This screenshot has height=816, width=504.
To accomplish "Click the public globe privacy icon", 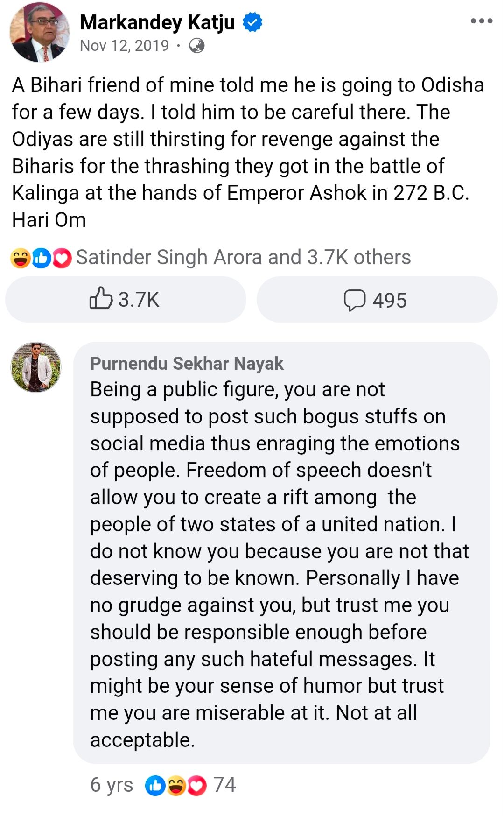I will click(x=197, y=46).
